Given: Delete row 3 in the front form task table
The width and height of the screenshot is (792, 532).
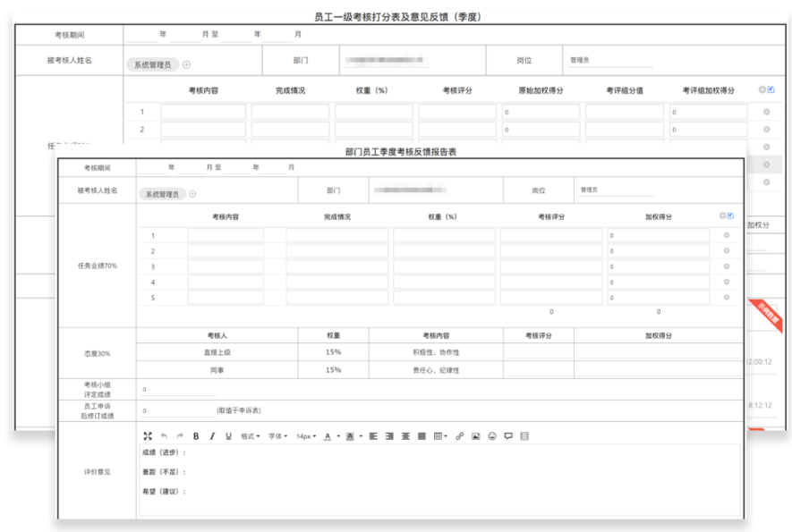Looking at the screenshot, I should (727, 266).
